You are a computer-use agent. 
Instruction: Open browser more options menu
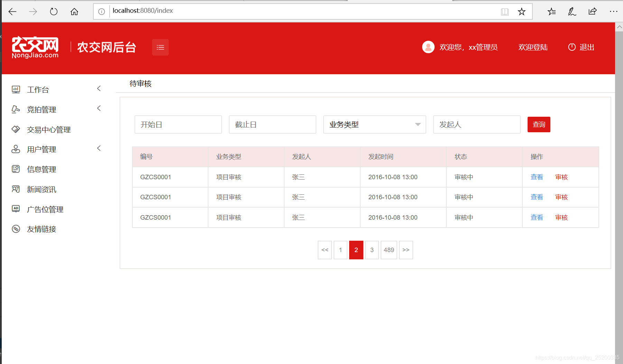click(614, 11)
